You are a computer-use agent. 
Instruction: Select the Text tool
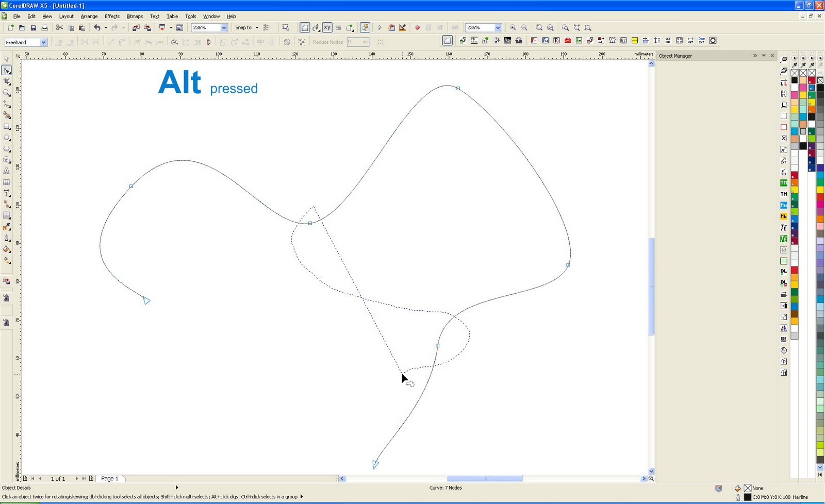coord(7,172)
